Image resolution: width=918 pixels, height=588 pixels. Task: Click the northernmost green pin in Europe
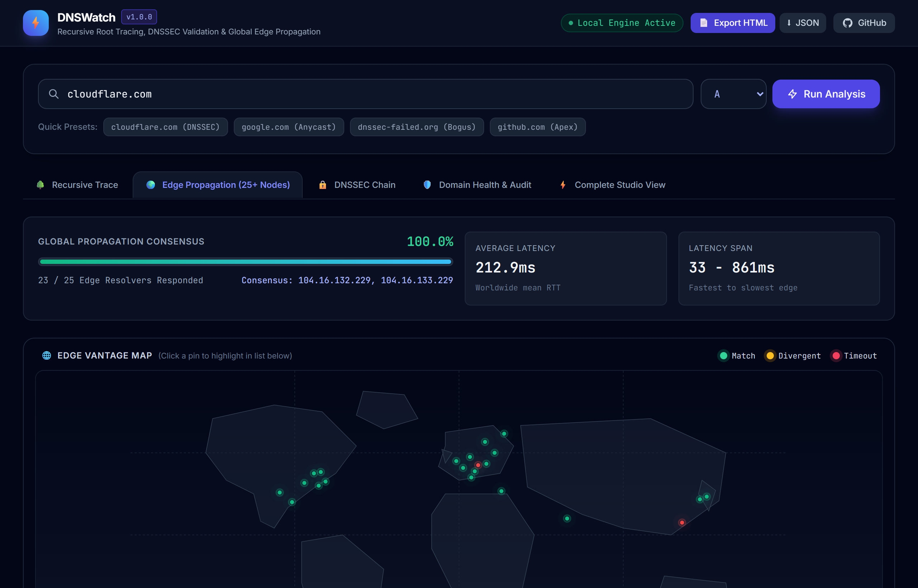pyautogui.click(x=504, y=434)
